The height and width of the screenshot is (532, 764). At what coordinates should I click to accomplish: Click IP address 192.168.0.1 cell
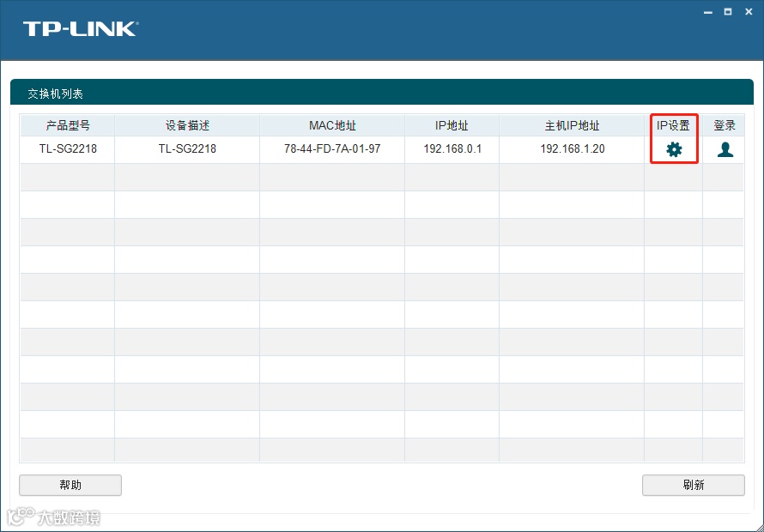[x=452, y=149]
